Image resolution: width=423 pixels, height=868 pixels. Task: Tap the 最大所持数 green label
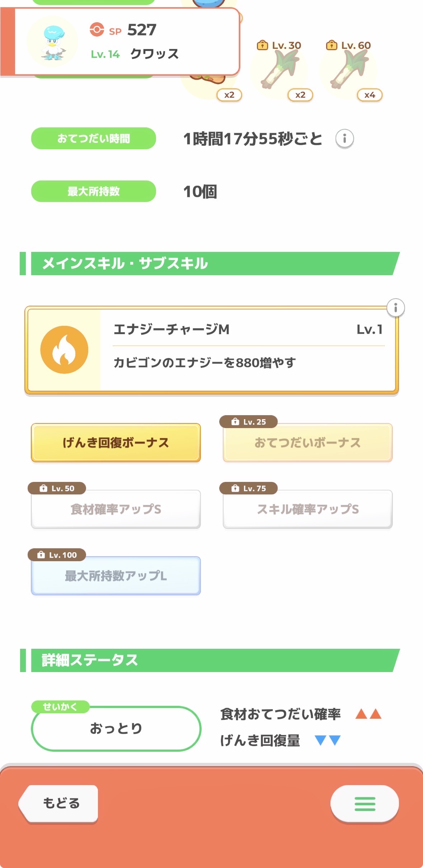click(x=93, y=191)
